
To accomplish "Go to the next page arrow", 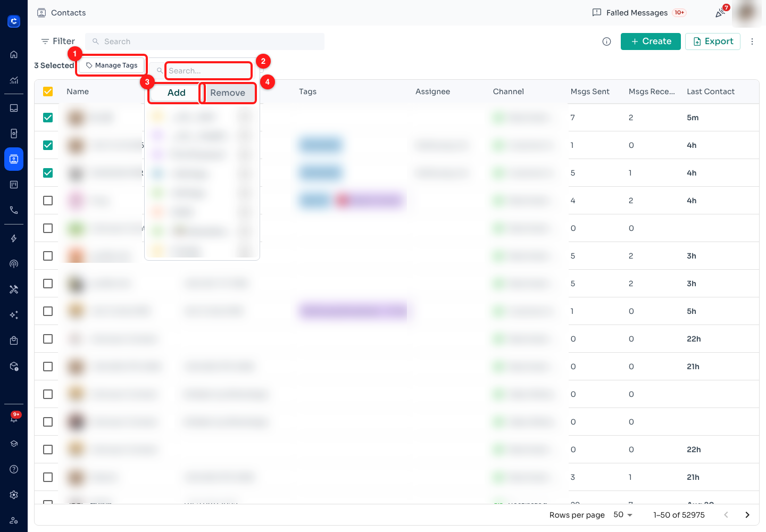I will coord(747,515).
